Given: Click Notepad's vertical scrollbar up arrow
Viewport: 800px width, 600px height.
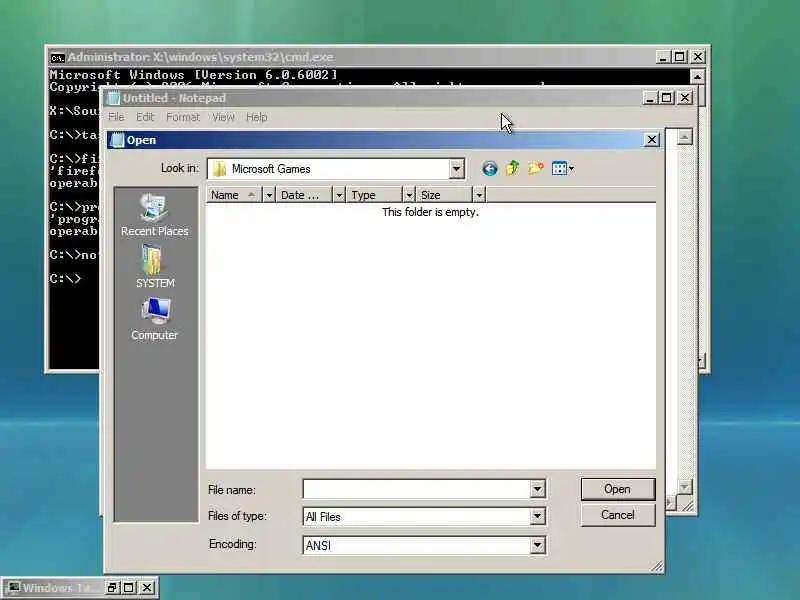Looking at the screenshot, I should [684, 137].
